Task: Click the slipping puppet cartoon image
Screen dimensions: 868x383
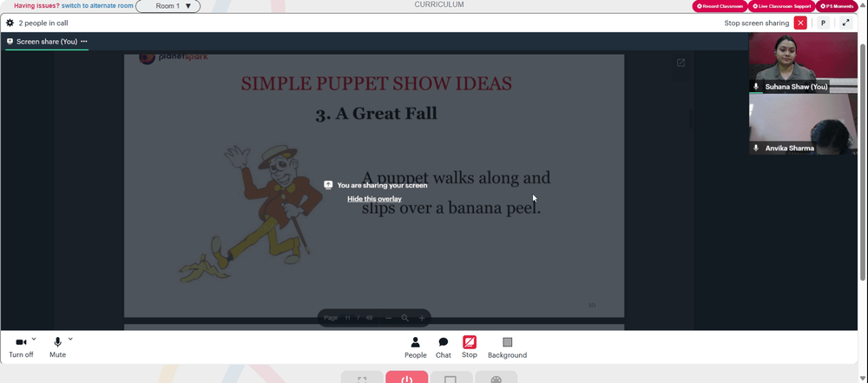Action: point(252,214)
